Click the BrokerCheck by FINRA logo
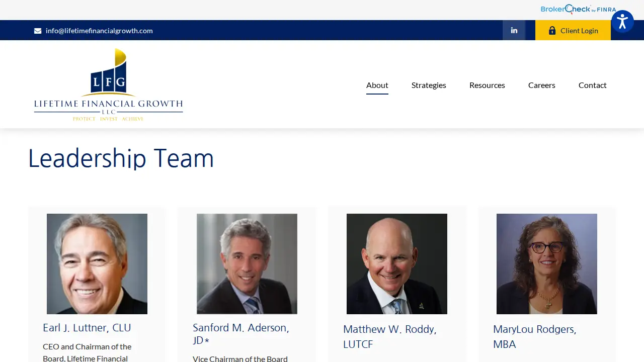644x362 pixels. [x=578, y=9]
